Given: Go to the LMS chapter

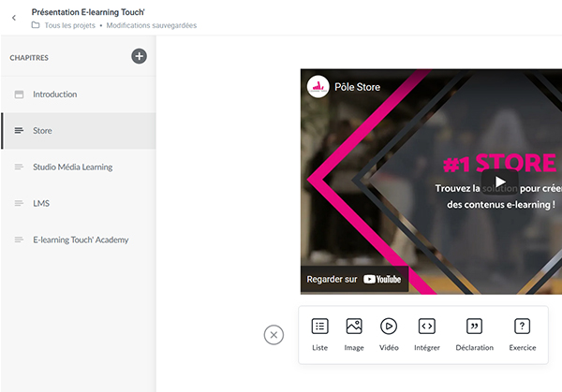Looking at the screenshot, I should [x=41, y=203].
